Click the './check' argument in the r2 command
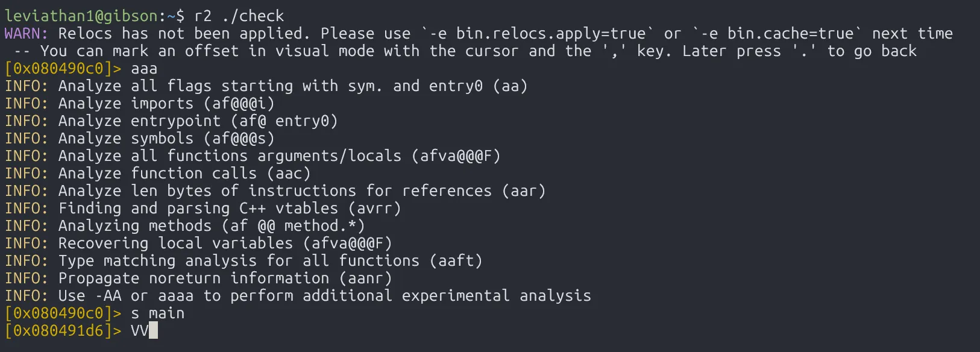 click(x=253, y=16)
